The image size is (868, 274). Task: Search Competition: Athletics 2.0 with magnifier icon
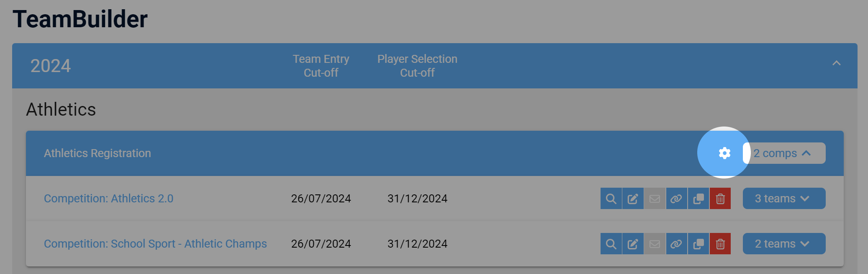pos(611,199)
